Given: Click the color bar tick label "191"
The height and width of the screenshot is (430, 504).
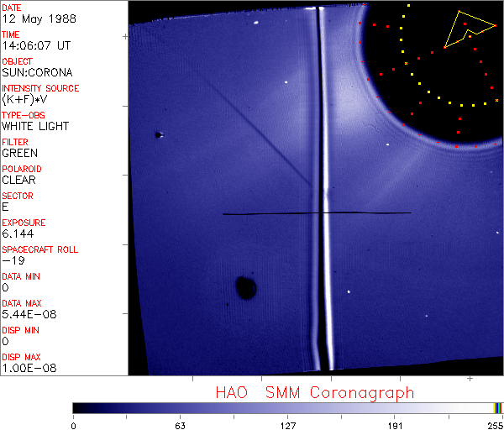Looking at the screenshot, I should 395,426.
